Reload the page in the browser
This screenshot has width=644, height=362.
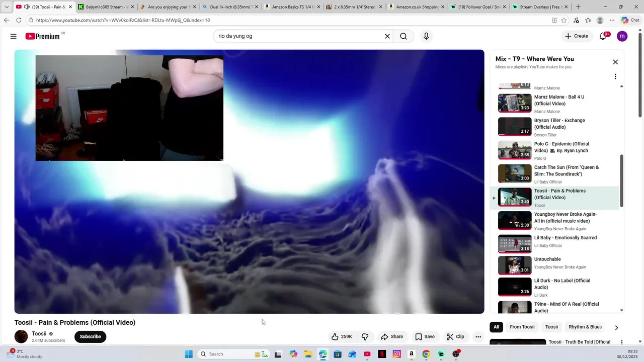click(19, 20)
